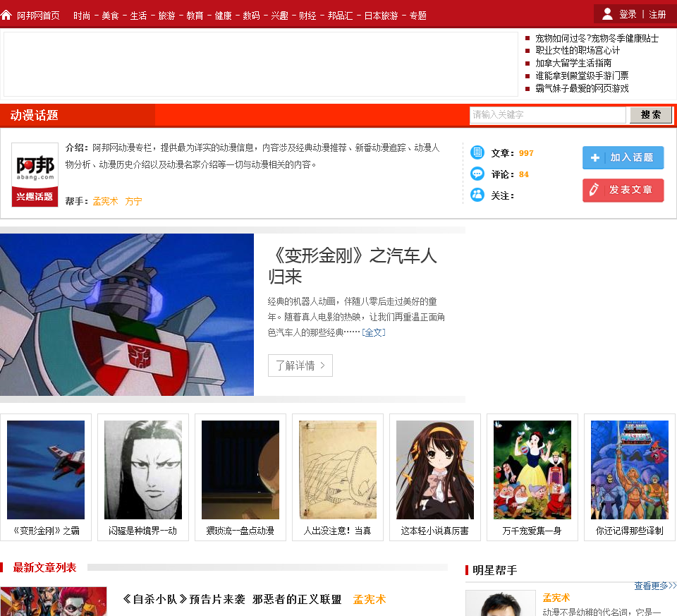Screen dimensions: 677x616
Task: Open the 这本轻小说真厉害 thumbnail
Action: (x=435, y=469)
